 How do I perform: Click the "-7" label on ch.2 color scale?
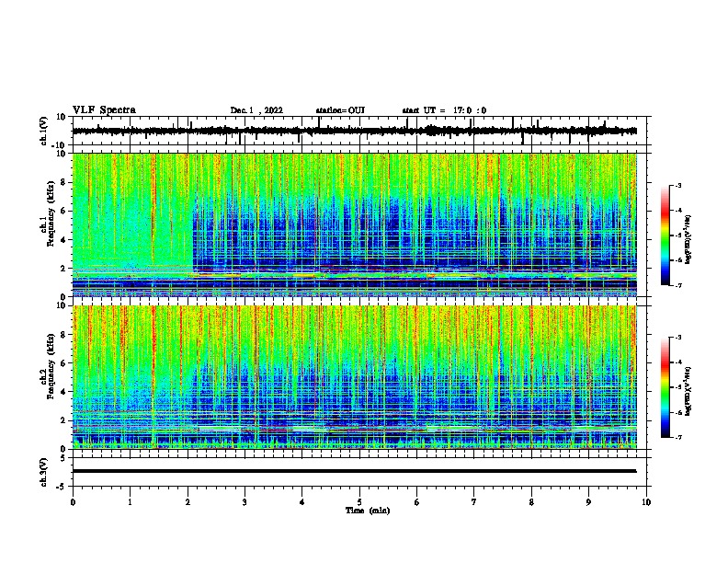(x=677, y=437)
